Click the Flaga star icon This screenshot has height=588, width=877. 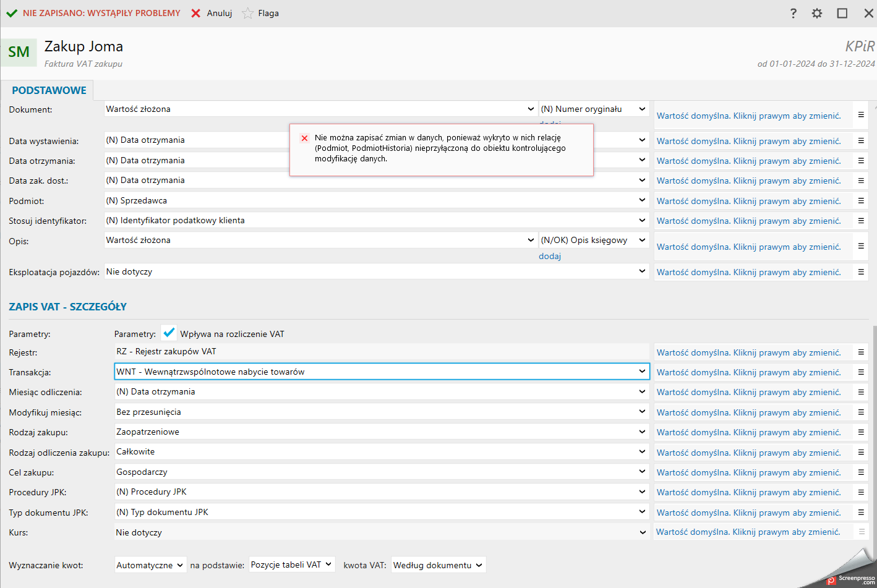pyautogui.click(x=247, y=13)
